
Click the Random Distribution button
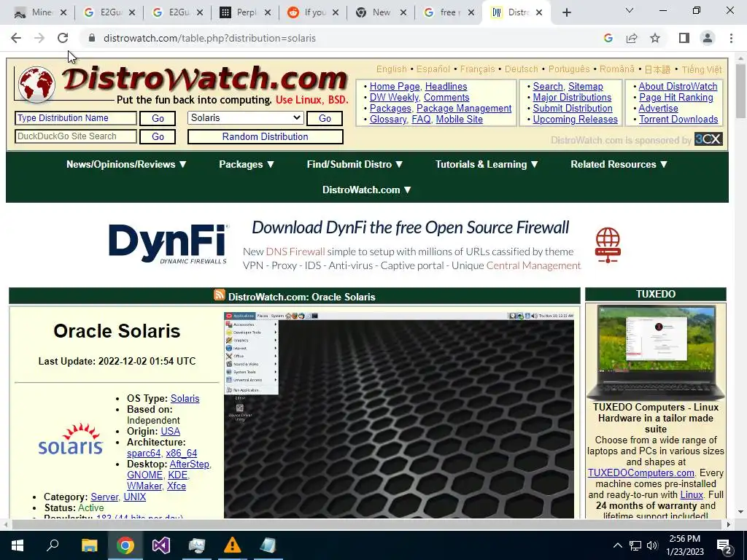[x=266, y=136]
